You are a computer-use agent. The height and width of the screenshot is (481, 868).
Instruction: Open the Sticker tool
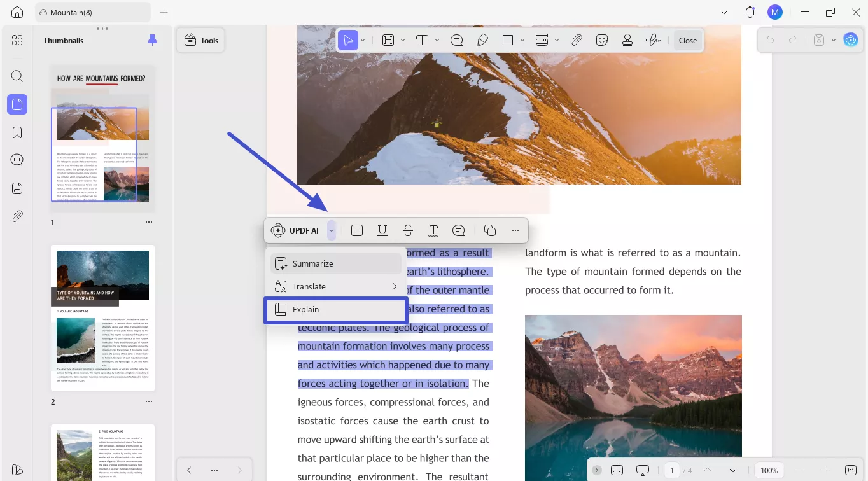pos(601,39)
